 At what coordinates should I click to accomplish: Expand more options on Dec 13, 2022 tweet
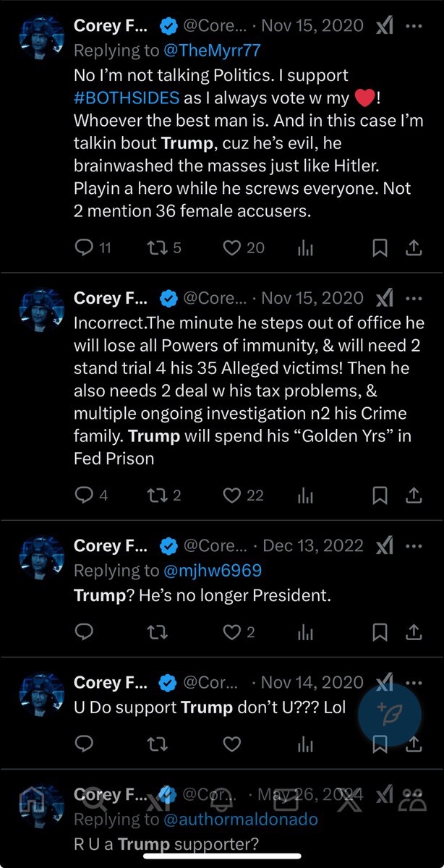point(414,546)
